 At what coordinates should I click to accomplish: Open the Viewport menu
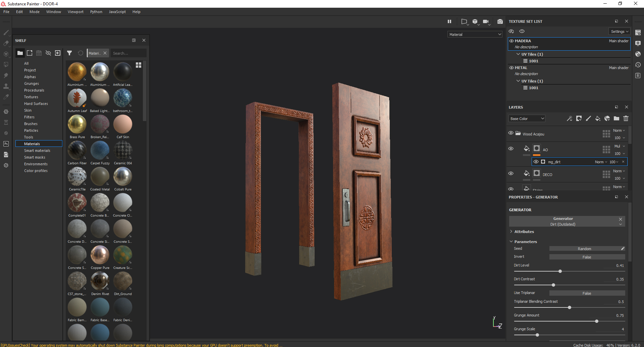tap(75, 12)
